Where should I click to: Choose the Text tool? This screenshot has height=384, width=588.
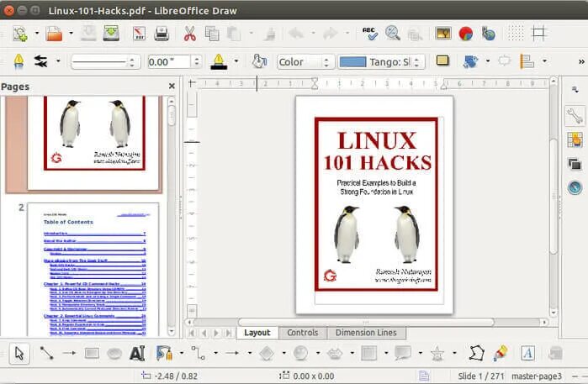click(137, 353)
